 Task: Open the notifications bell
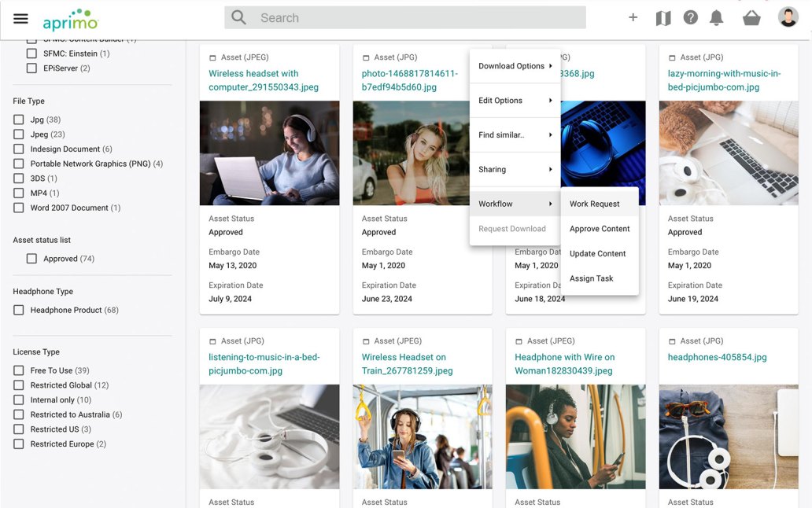716,17
